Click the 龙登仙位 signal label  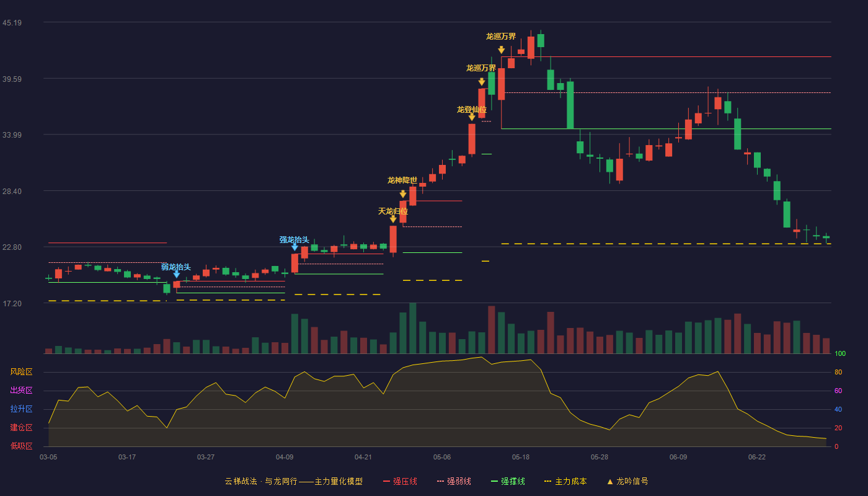pos(472,110)
